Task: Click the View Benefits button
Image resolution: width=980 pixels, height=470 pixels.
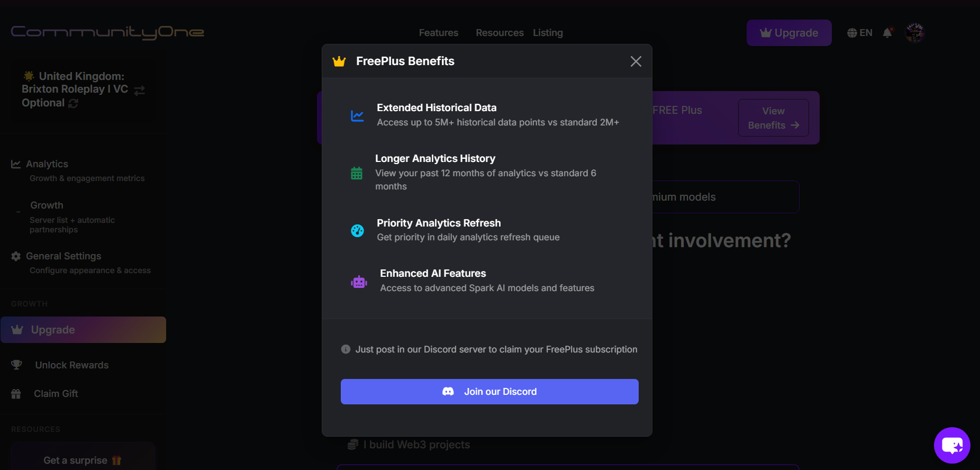Action: click(x=773, y=118)
